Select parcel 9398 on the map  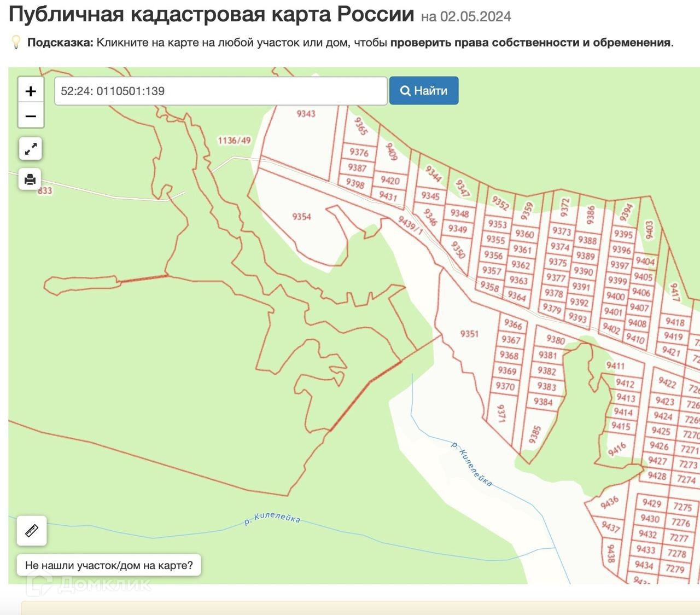(355, 184)
